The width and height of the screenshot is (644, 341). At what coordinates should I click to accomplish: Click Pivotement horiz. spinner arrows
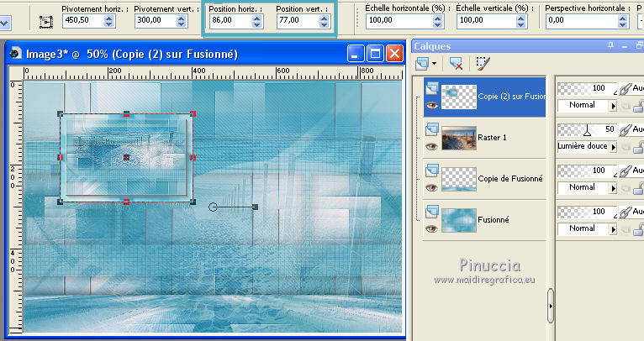tap(108, 21)
